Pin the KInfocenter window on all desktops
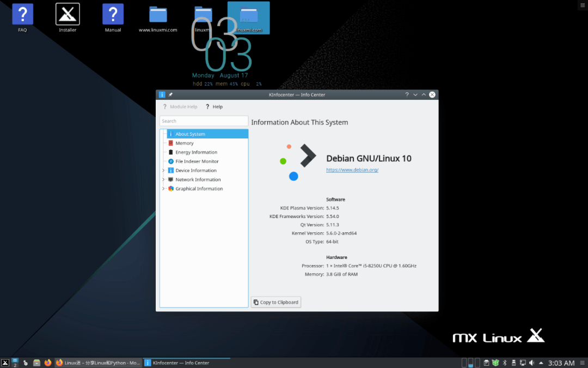The height and width of the screenshot is (368, 588). (170, 95)
